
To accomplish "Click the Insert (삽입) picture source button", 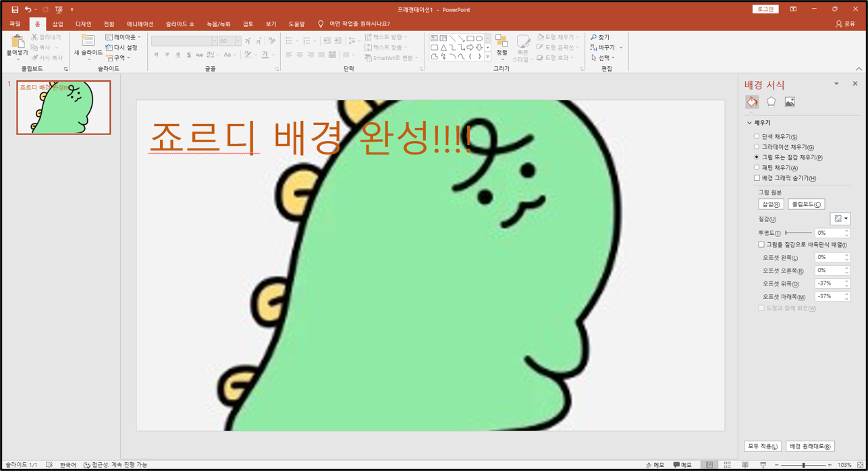I will 771,204.
